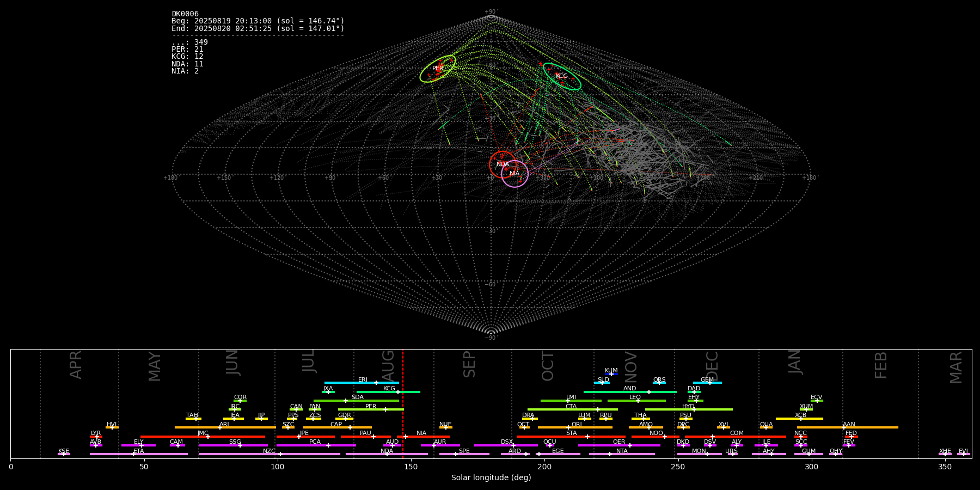Click the DSX shower bar in the timeline
The height and width of the screenshot is (490, 980).
pyautogui.click(x=506, y=445)
